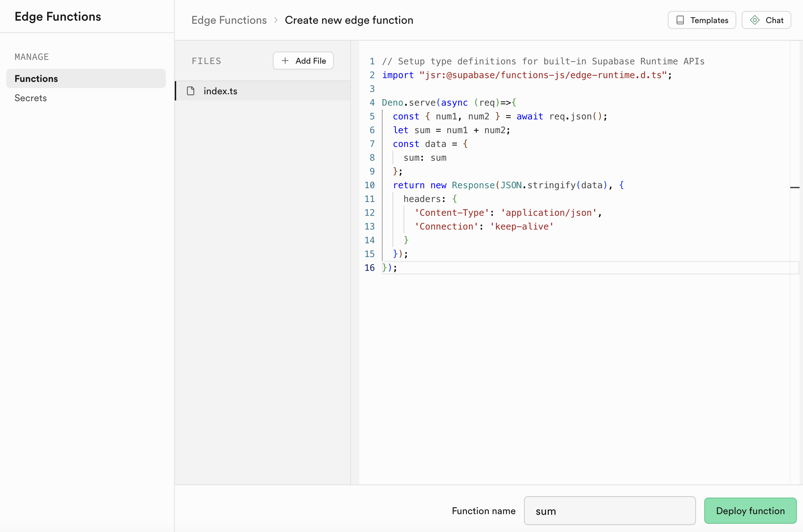Select index.ts in the file list

pos(221,91)
